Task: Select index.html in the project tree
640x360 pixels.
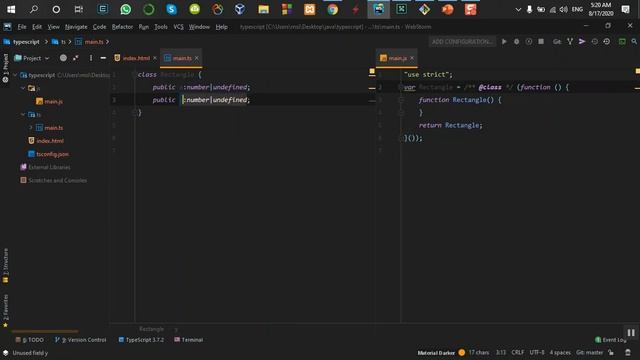Action: (x=46, y=141)
